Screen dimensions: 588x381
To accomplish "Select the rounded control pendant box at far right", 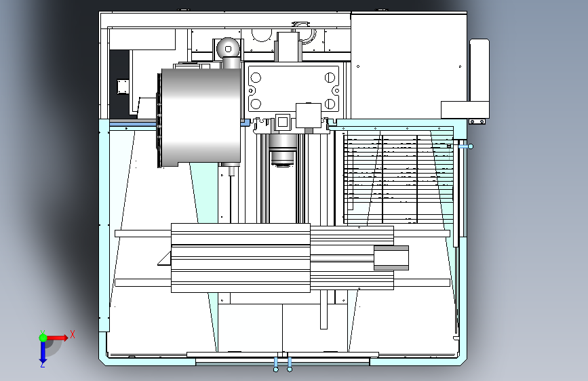I will (x=479, y=70).
